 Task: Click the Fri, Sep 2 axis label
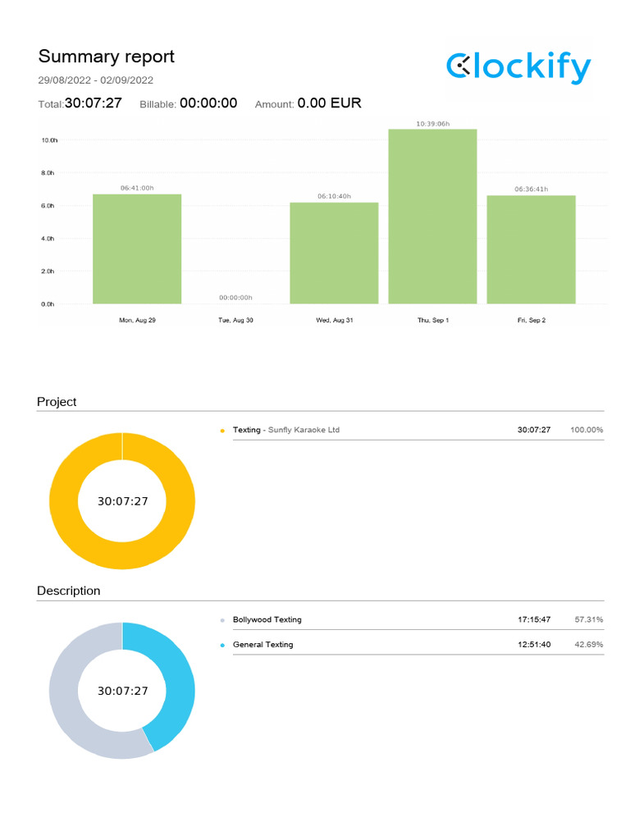[x=532, y=321]
